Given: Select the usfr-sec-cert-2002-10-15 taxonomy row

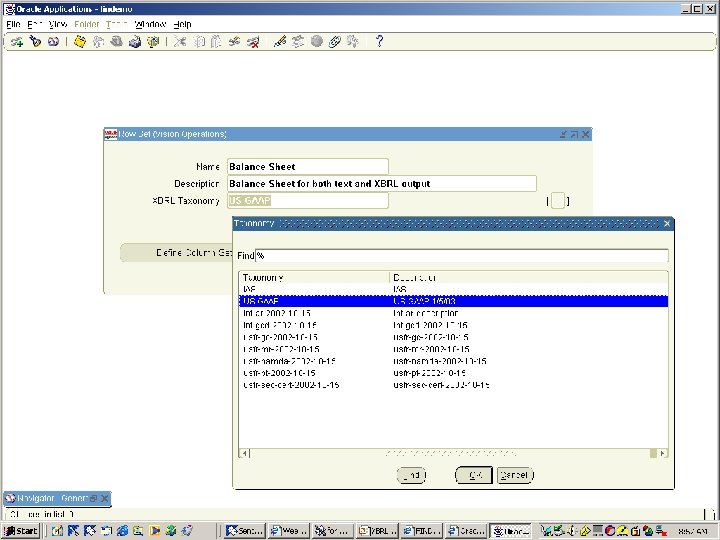Looking at the screenshot, I should [453, 385].
